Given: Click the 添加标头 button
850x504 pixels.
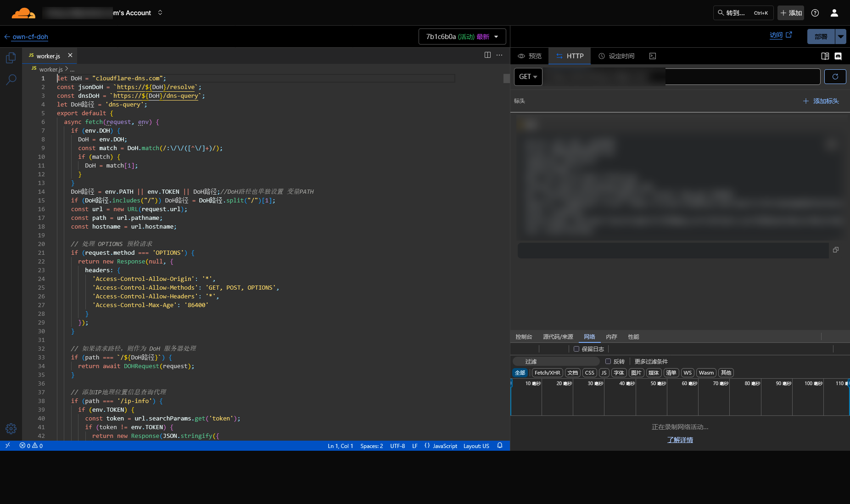Looking at the screenshot, I should click(x=821, y=101).
